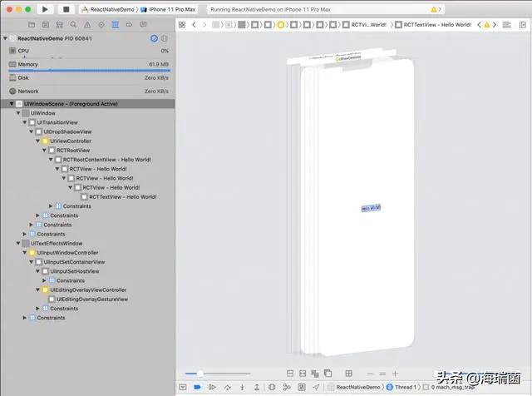The width and height of the screenshot is (532, 396).
Task: Click Continue program execution icon
Action: (212, 387)
